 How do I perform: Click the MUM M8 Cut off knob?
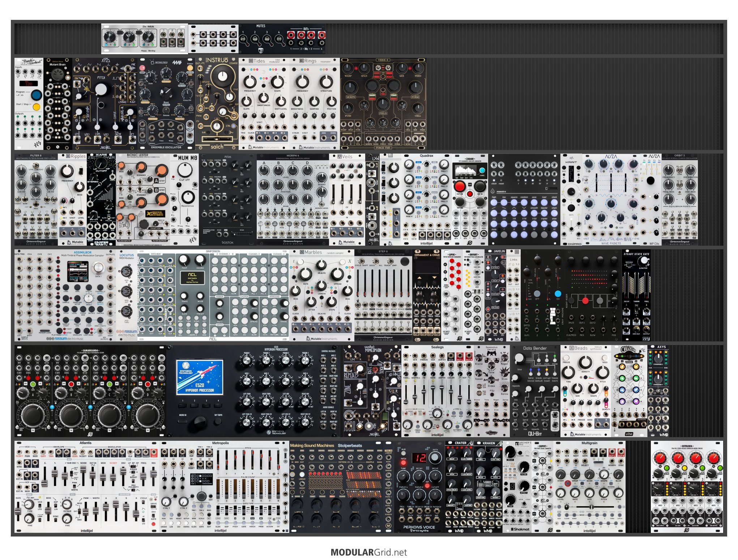185,169
